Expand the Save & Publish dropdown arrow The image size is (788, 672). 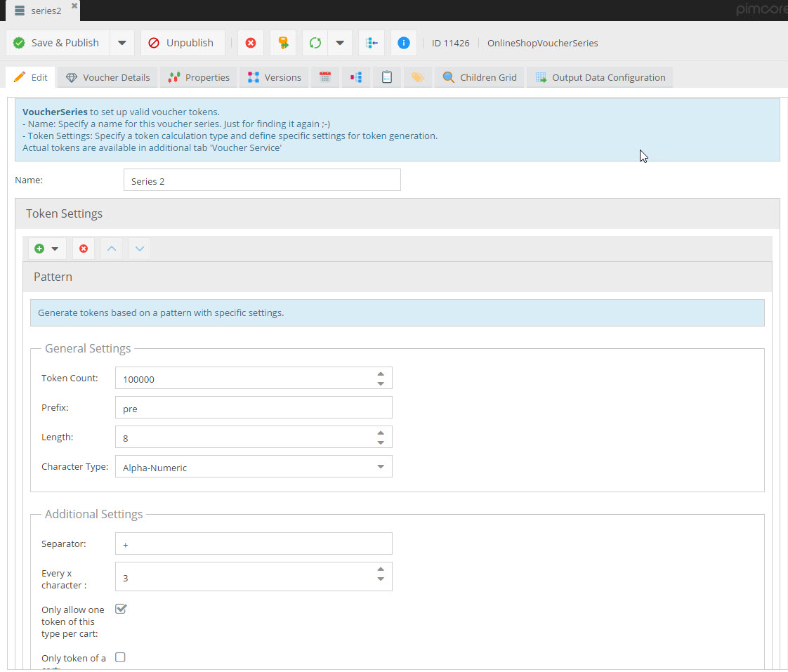pyautogui.click(x=122, y=43)
